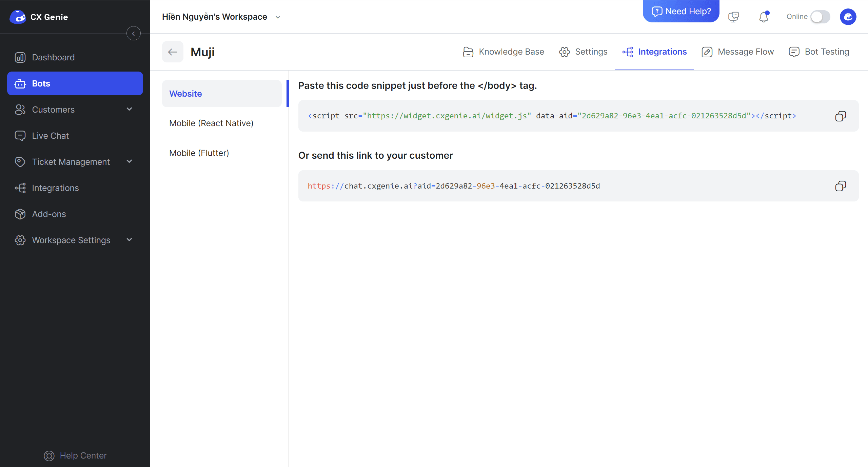Image resolution: width=868 pixels, height=467 pixels.
Task: Click the CX Genie logo icon
Action: click(18, 17)
